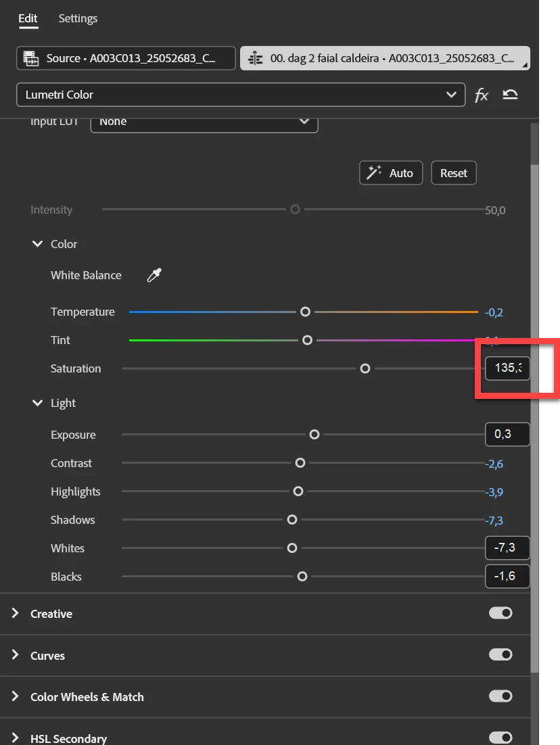560x745 pixels.
Task: Switch to the Settings tab
Action: 78,18
